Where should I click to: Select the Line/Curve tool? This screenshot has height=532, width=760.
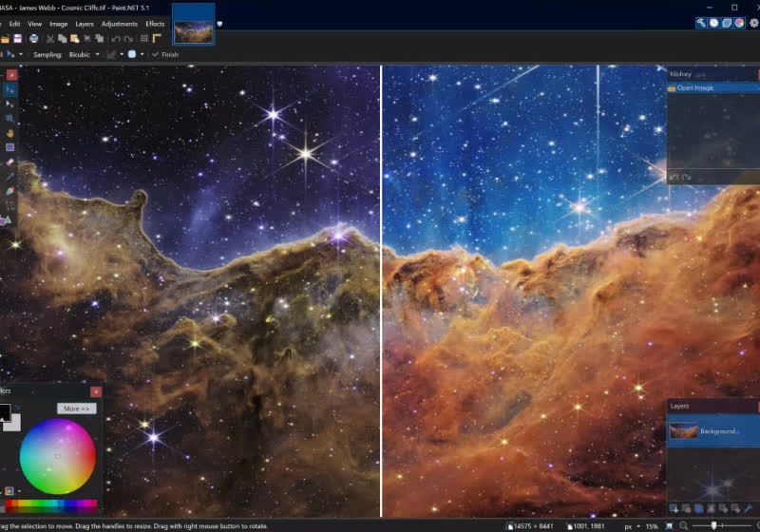pyautogui.click(x=9, y=206)
